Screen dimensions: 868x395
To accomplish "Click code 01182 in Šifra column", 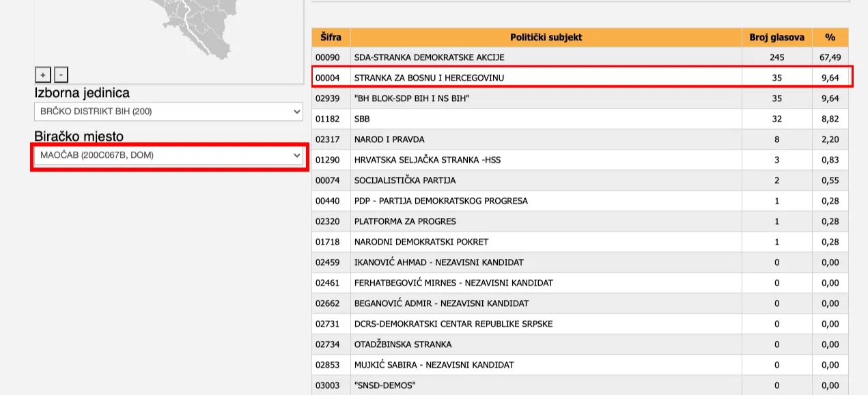I will pyautogui.click(x=327, y=119).
